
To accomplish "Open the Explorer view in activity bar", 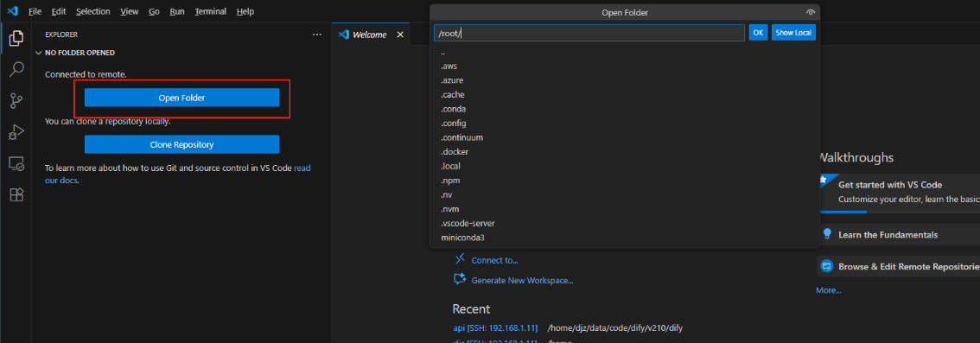I will (16, 38).
